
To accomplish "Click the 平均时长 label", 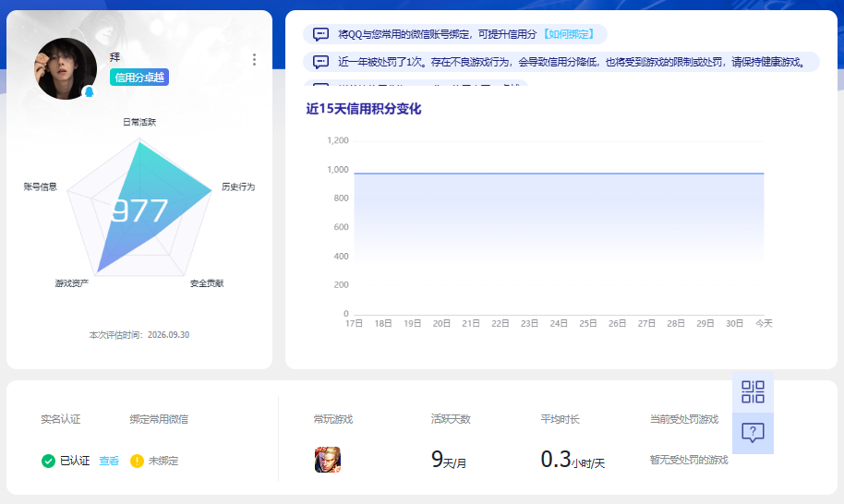I will click(x=561, y=419).
